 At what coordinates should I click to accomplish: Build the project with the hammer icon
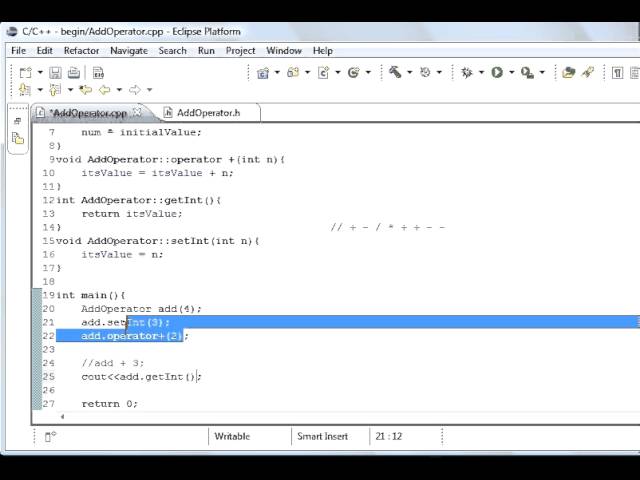(395, 72)
